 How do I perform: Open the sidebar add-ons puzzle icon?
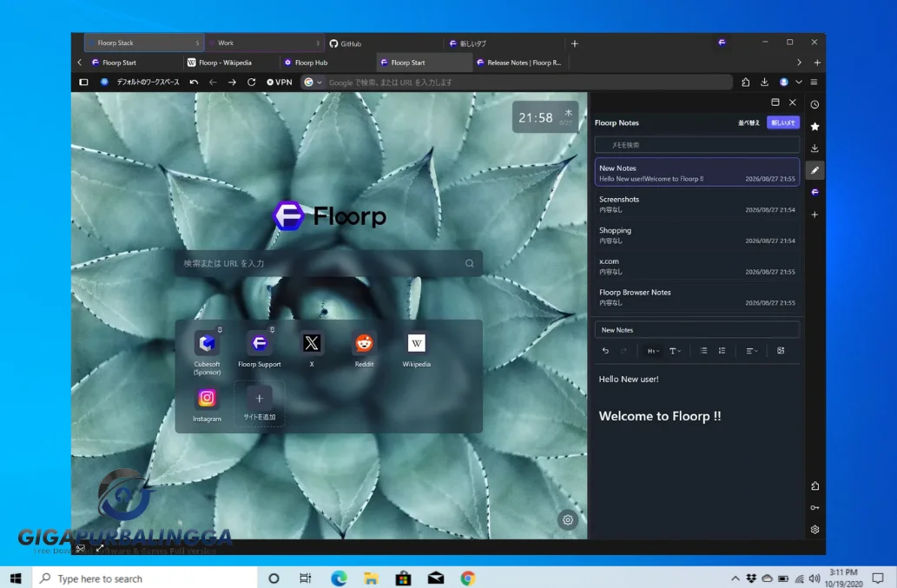click(815, 486)
